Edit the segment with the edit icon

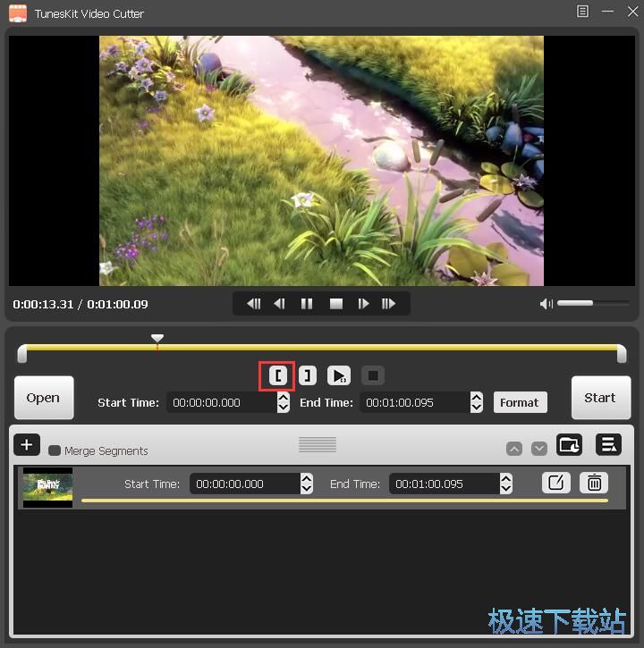pyautogui.click(x=556, y=483)
